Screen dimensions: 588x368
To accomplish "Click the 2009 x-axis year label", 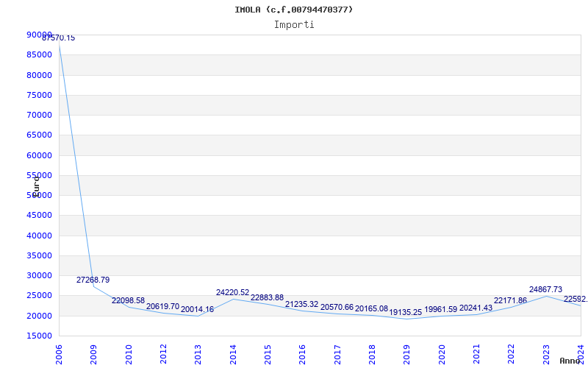I will click(94, 355).
